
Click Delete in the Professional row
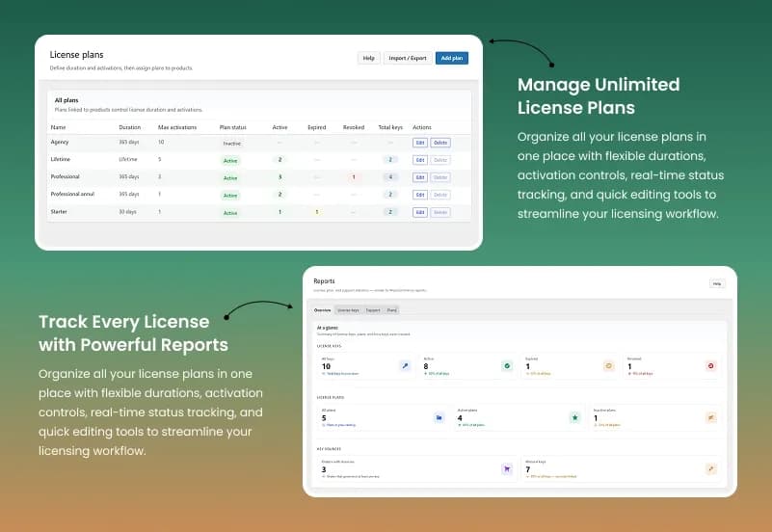[440, 177]
